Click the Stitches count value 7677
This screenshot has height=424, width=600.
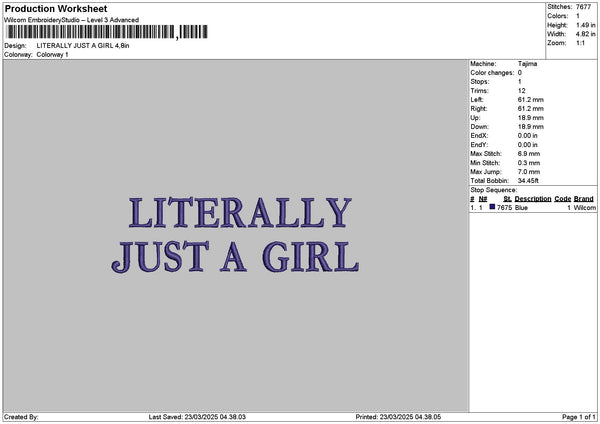pyautogui.click(x=584, y=8)
